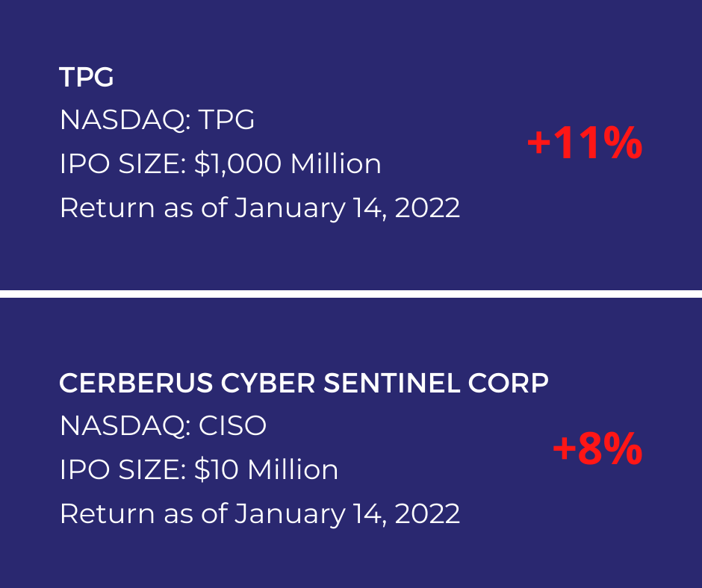This screenshot has width=702, height=588.
Task: Select the NASDAQ: TPG ticker line
Action: (x=157, y=120)
